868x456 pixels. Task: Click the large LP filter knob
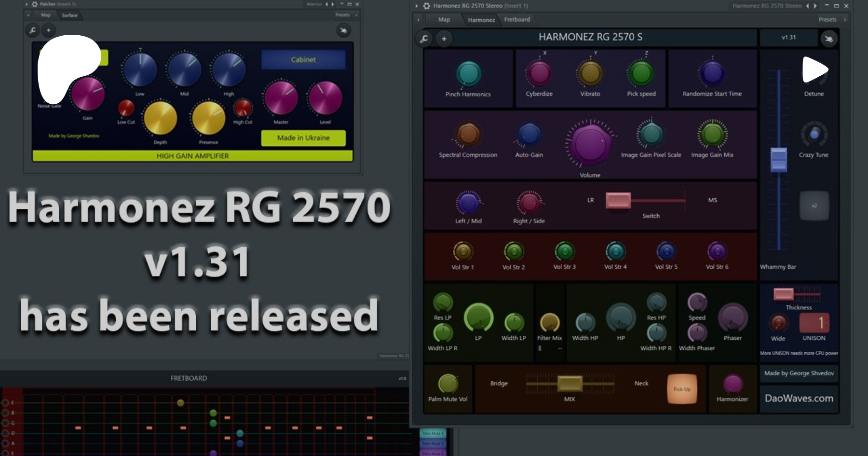[478, 318]
